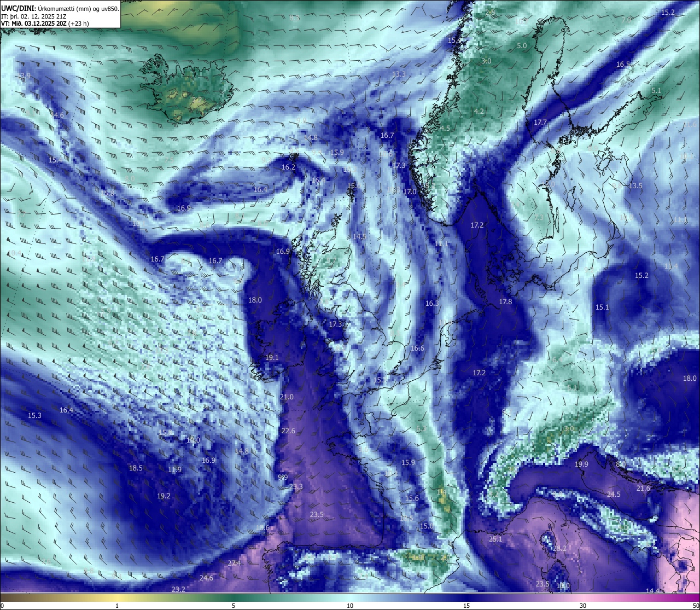Viewport: 700px width, 610px height.
Task: Click the 16.6 value off East Anglia
Action: tap(417, 348)
